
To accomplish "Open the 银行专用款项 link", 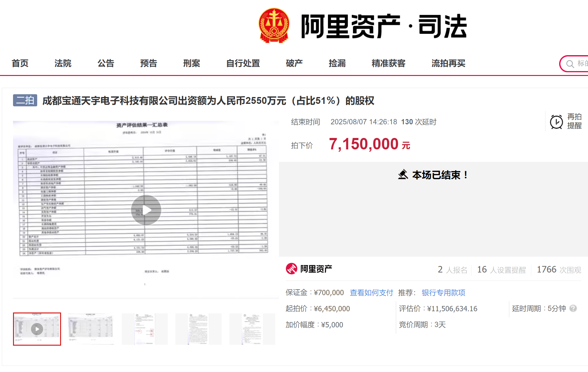I will click(x=444, y=293).
